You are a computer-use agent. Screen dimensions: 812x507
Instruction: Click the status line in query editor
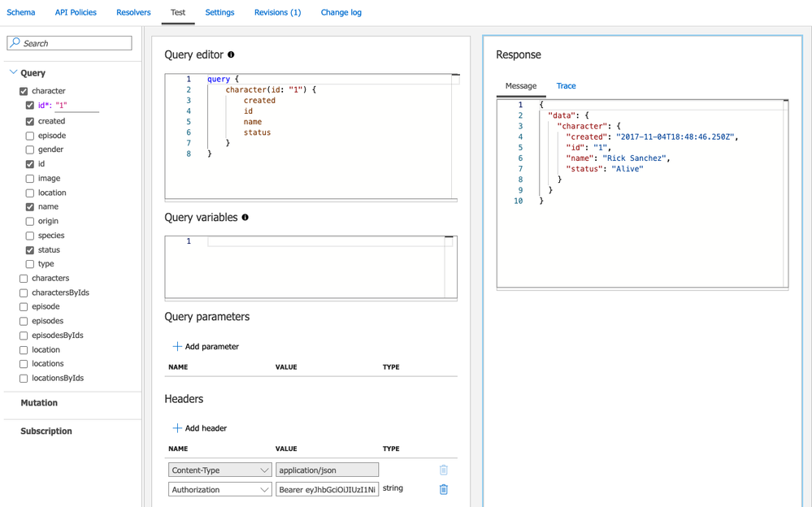tap(257, 132)
